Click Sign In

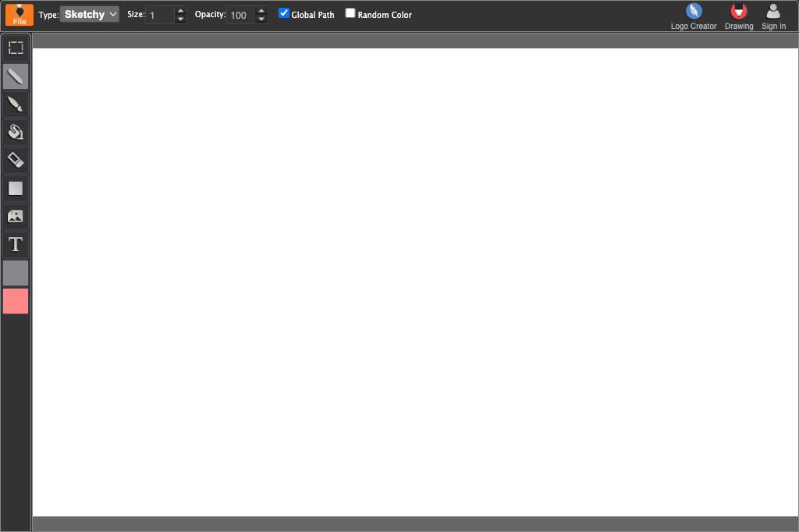click(x=773, y=16)
